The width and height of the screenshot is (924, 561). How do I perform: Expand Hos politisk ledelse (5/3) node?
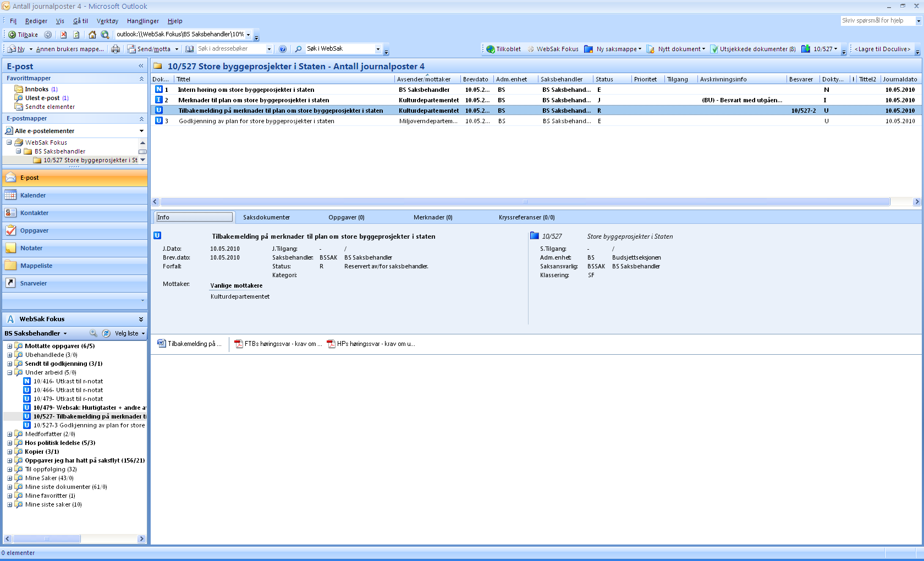point(9,443)
